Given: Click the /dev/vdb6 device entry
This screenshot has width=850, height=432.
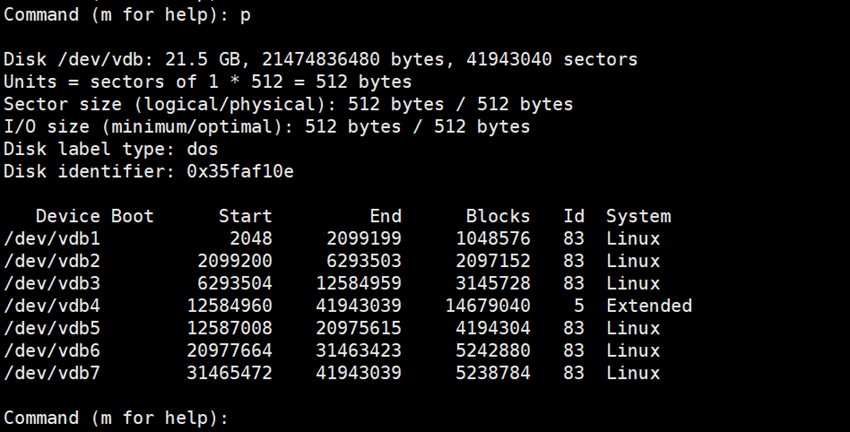Looking at the screenshot, I should (x=52, y=350).
